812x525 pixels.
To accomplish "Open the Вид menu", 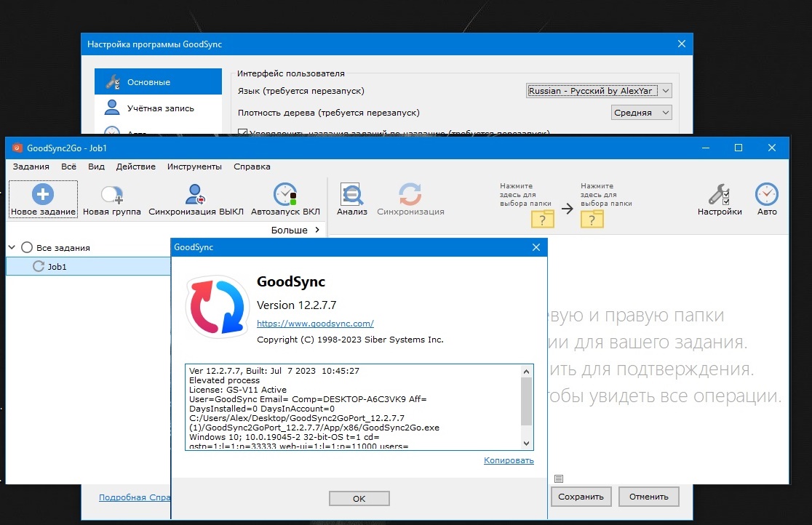I will pyautogui.click(x=96, y=167).
